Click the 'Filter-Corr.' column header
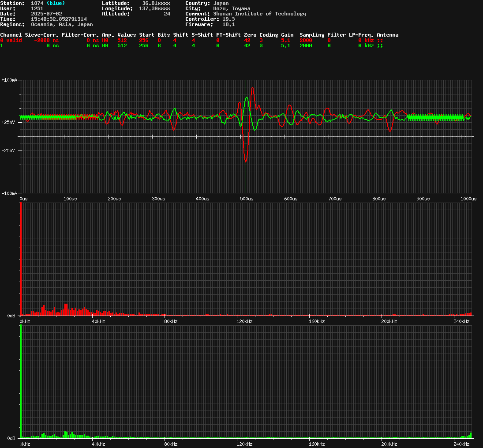Viewport: 483px width, 448px height. click(80, 35)
